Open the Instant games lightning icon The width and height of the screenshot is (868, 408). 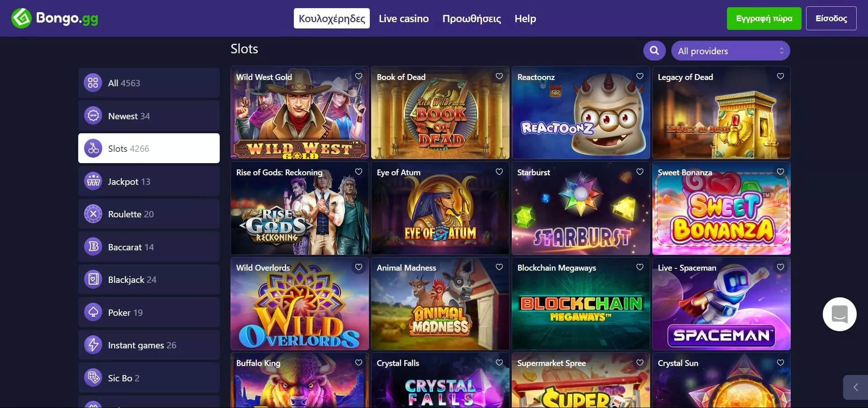point(93,345)
